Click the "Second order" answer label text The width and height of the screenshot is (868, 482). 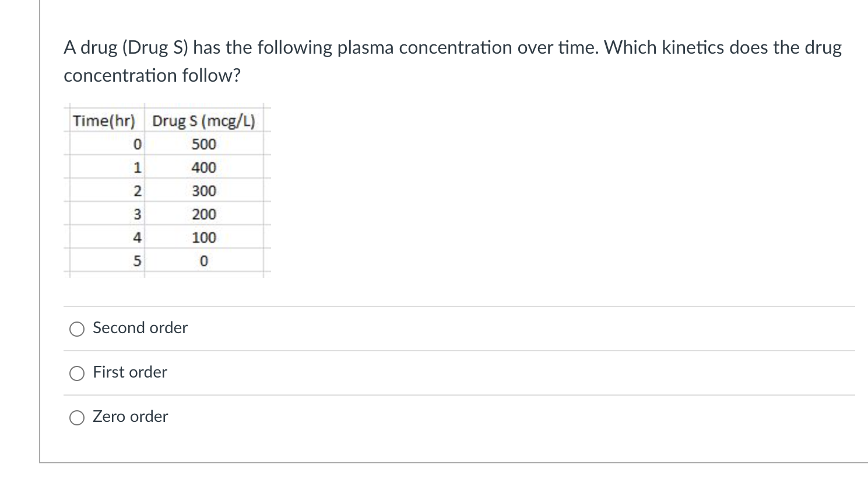(140, 328)
